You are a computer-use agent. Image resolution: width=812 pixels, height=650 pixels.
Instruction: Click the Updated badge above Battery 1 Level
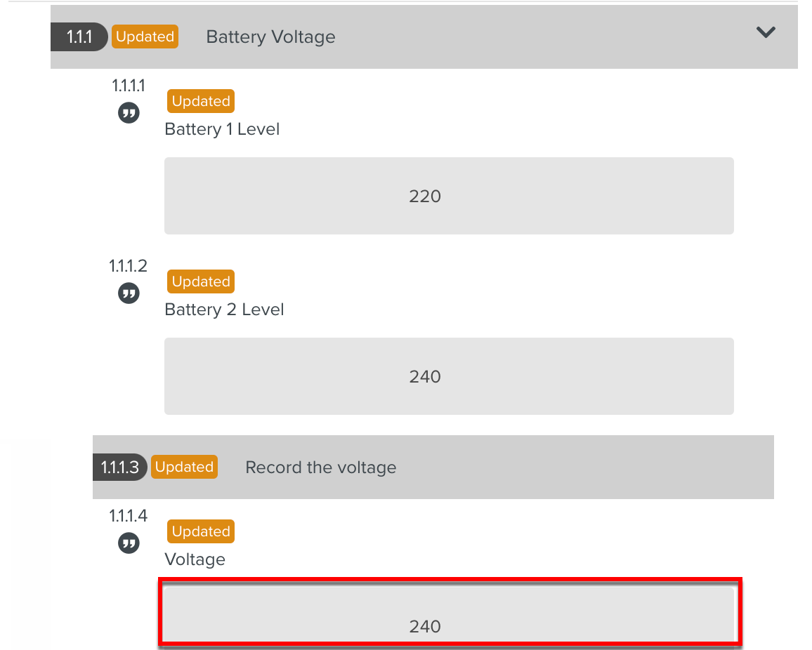(x=201, y=101)
